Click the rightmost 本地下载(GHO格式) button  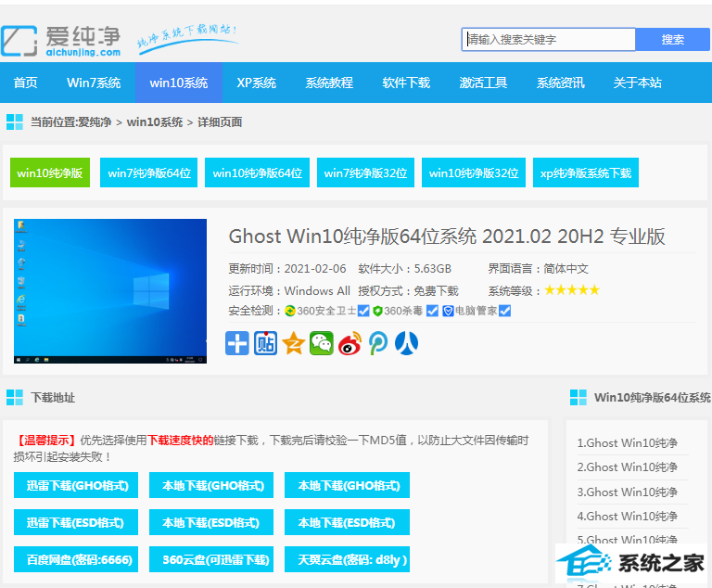pyautogui.click(x=347, y=485)
